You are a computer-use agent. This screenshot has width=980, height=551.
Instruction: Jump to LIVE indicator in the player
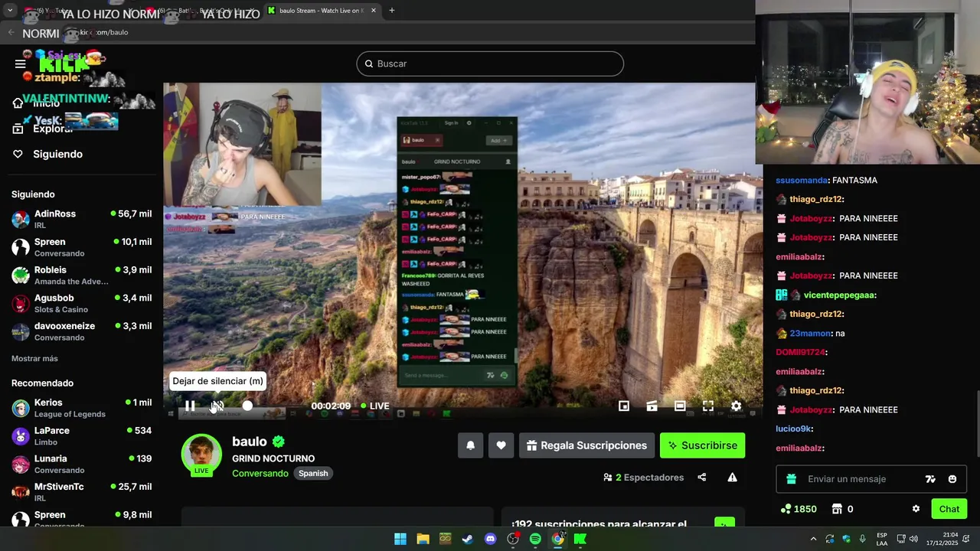375,406
